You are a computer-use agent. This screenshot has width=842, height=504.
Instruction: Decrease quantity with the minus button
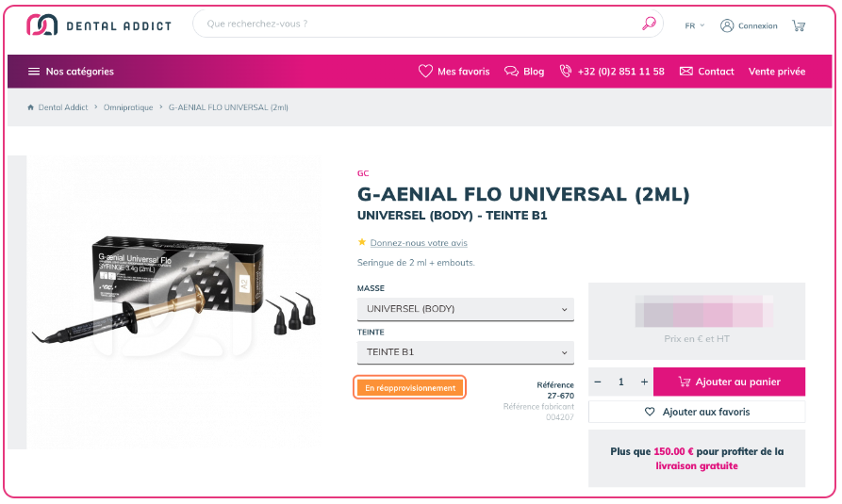click(x=598, y=382)
